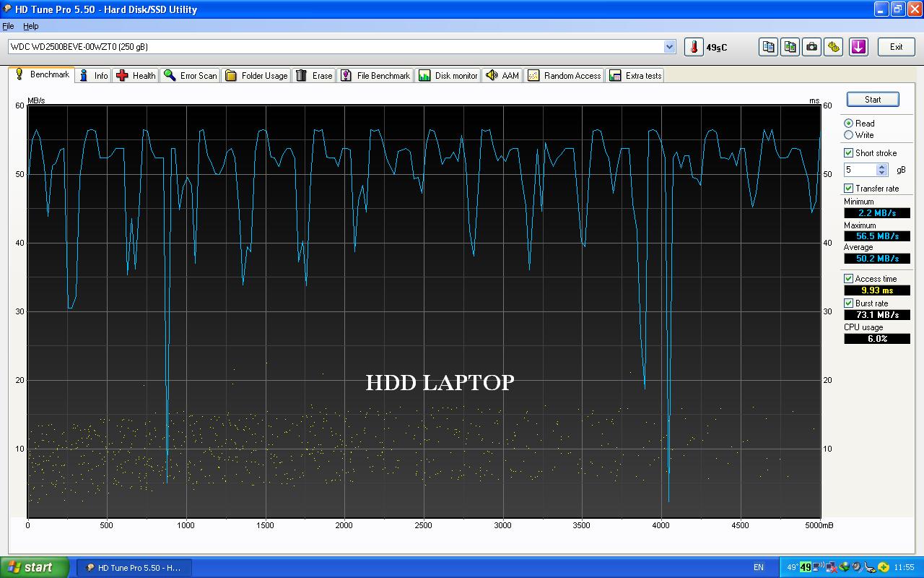Click the Start benchmark button

pos(873,100)
